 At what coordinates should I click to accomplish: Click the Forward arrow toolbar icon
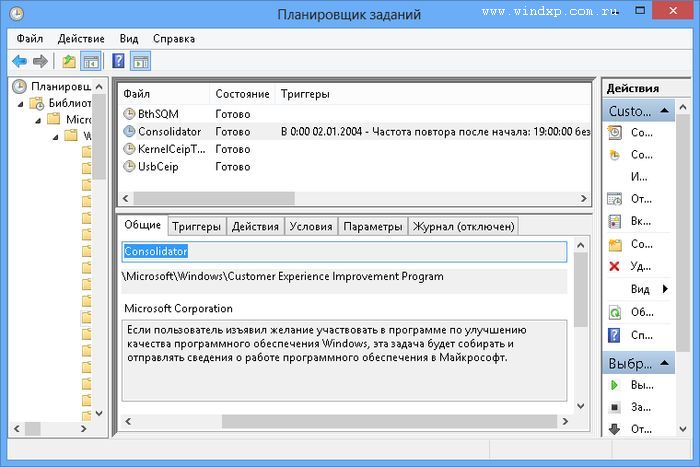[x=40, y=61]
